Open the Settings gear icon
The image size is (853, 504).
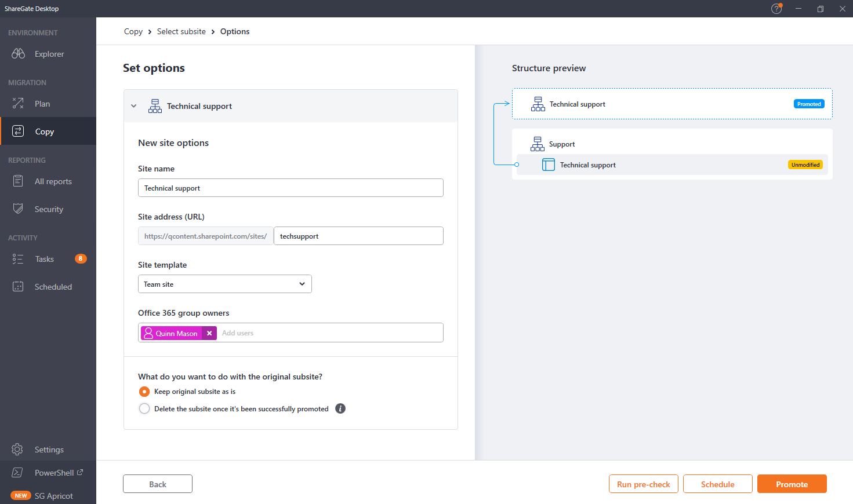point(17,450)
